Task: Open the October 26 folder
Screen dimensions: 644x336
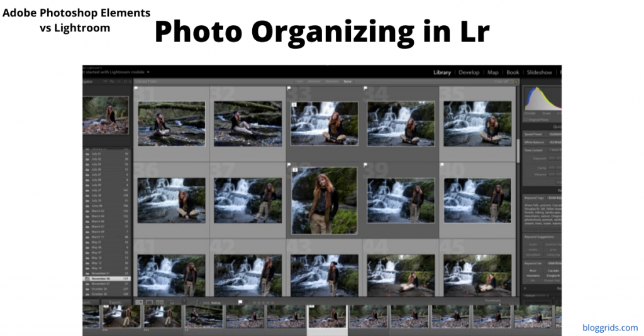Action: (x=106, y=289)
